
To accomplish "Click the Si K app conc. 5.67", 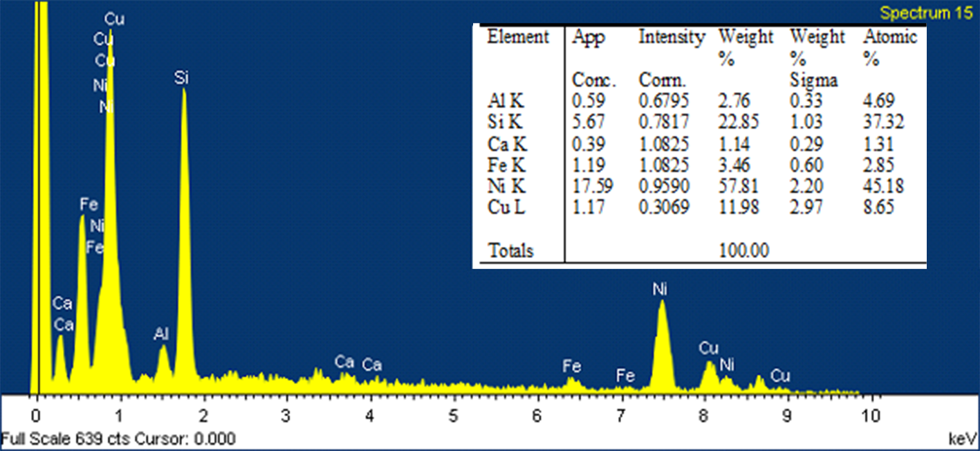I will point(588,122).
